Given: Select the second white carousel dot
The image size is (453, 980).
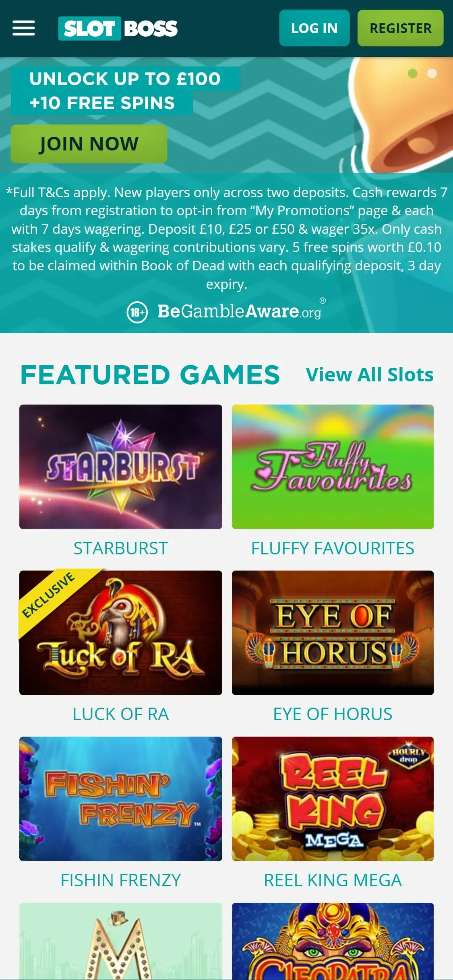Looking at the screenshot, I should pos(432,73).
